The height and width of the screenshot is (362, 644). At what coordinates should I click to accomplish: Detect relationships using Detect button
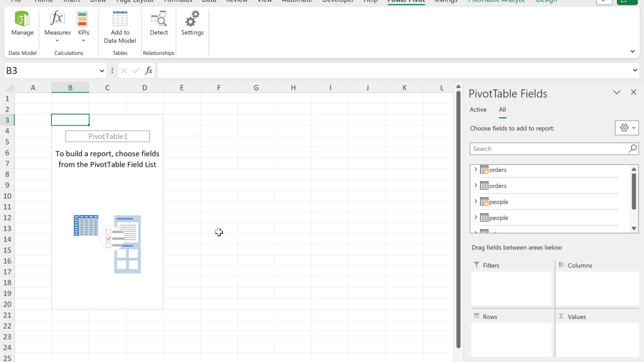(158, 24)
